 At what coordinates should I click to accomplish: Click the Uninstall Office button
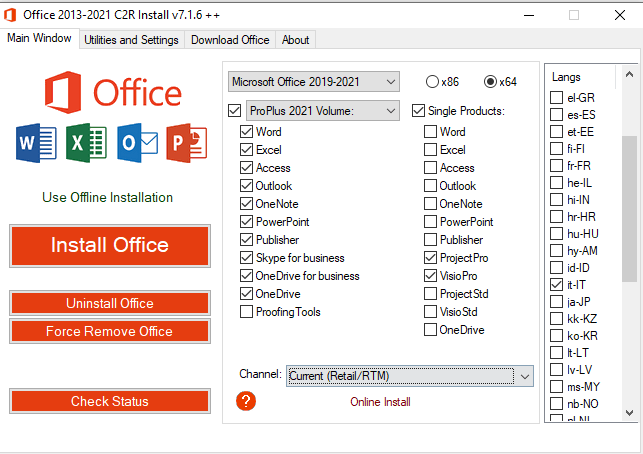pos(110,303)
